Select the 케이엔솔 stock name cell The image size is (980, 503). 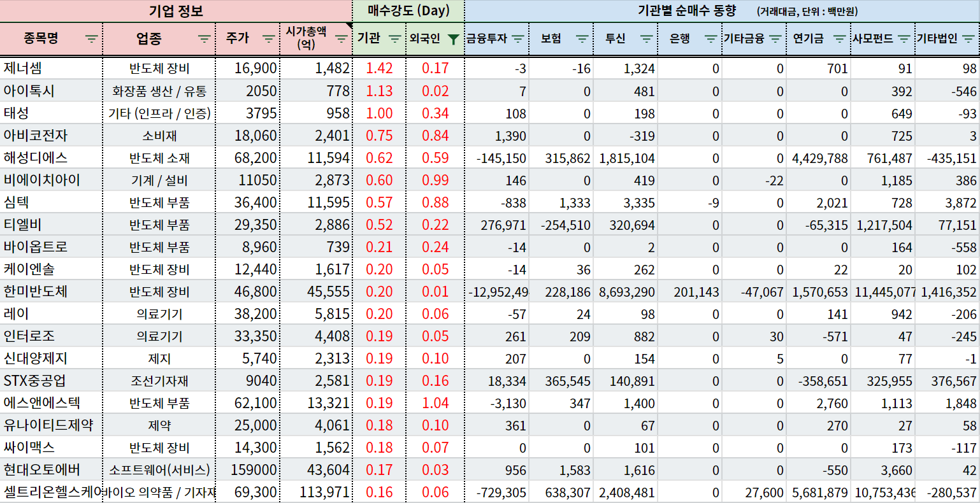click(x=51, y=269)
